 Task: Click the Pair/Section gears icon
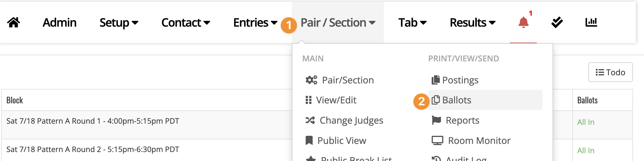[311, 80]
